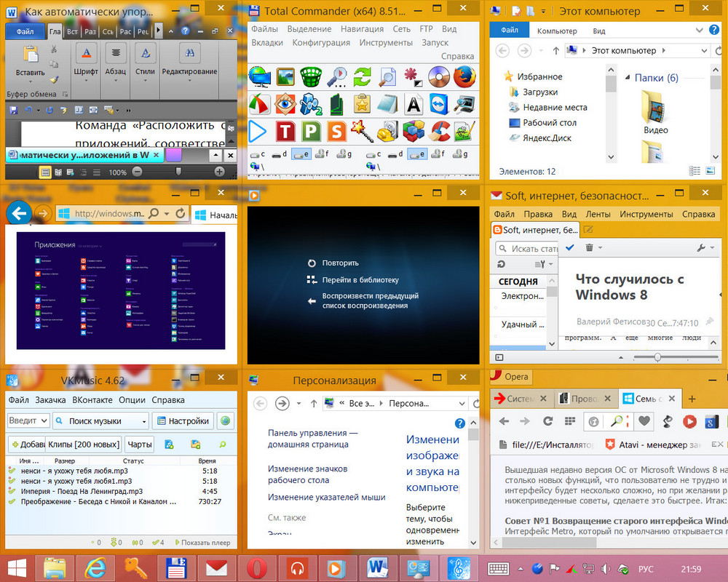Select drive e in left Total Commander panel
The width and height of the screenshot is (728, 582).
[301, 154]
